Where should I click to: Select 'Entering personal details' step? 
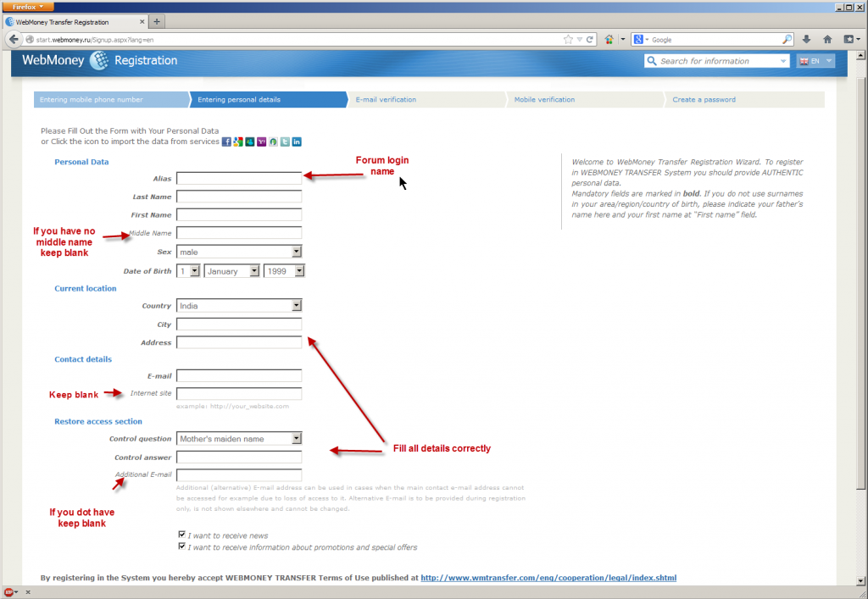tap(269, 100)
